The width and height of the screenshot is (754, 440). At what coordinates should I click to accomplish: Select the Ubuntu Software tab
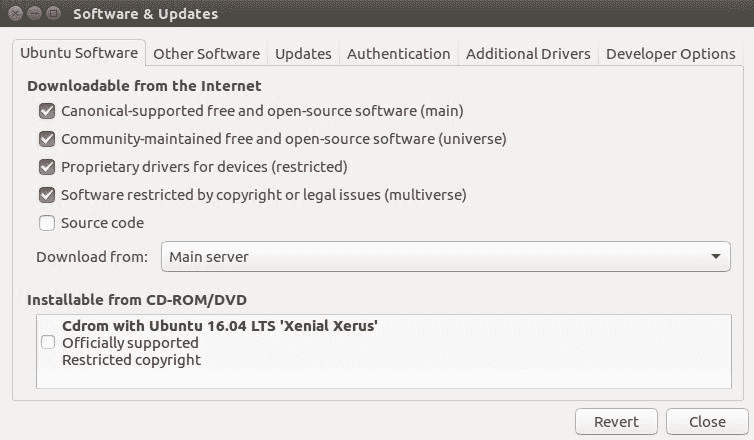(79, 54)
